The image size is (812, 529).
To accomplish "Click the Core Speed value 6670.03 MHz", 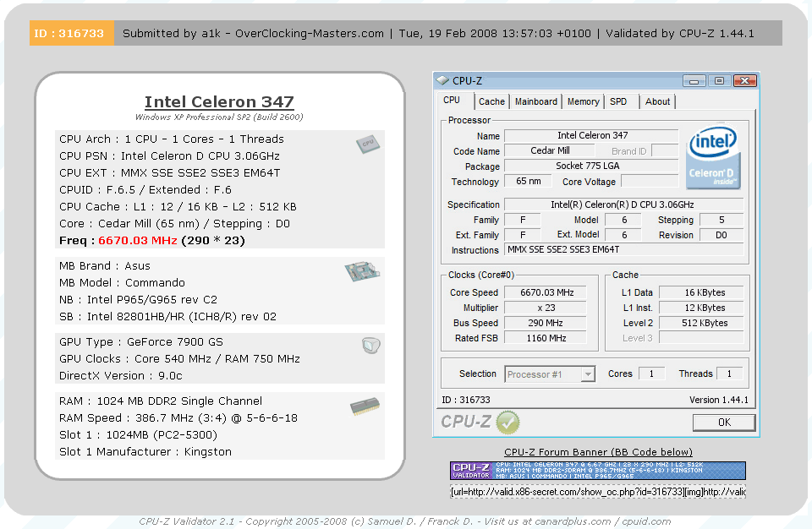I will (x=546, y=292).
